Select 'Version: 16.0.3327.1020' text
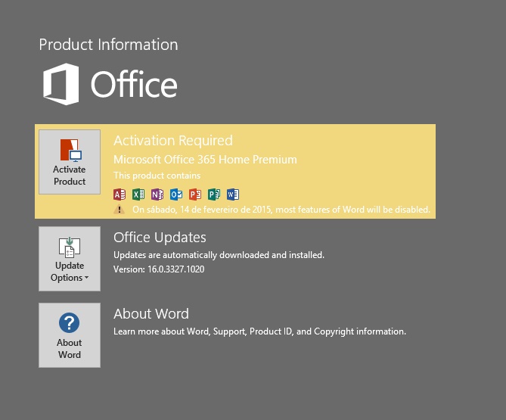506x420 pixels. (159, 269)
